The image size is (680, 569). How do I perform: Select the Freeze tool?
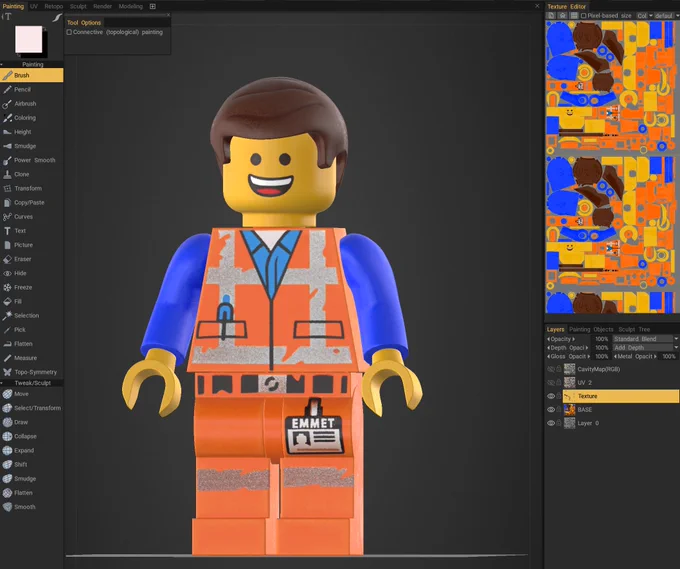click(31, 287)
